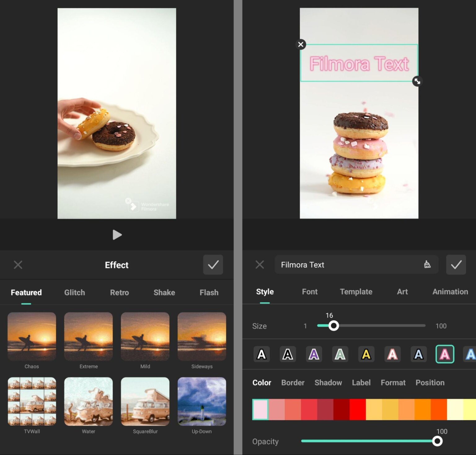Open the Animation tab
476x455 pixels.
pos(450,292)
